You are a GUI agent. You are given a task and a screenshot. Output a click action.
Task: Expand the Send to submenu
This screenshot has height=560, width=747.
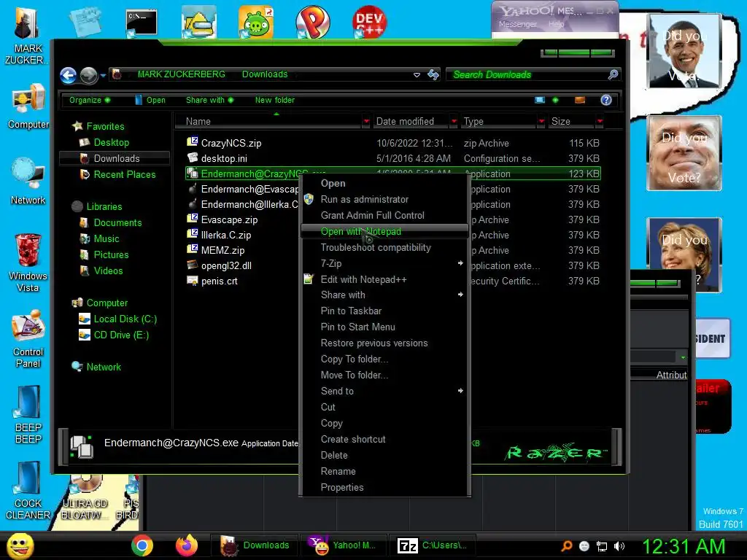[x=384, y=391]
